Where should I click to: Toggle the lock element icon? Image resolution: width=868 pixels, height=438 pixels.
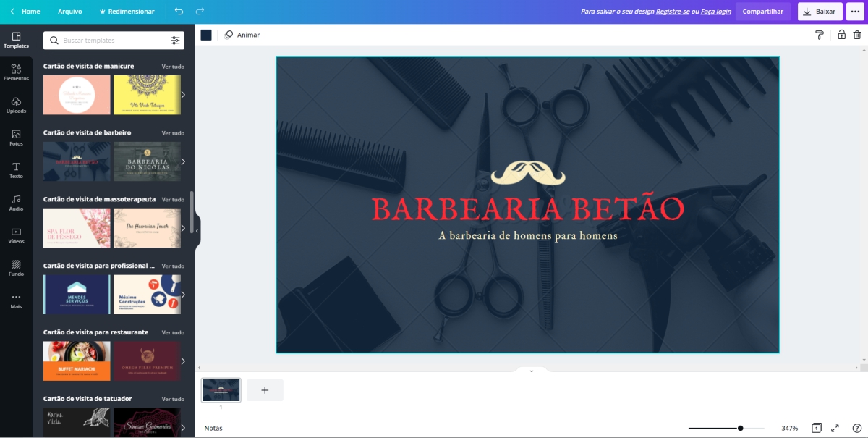click(x=841, y=35)
